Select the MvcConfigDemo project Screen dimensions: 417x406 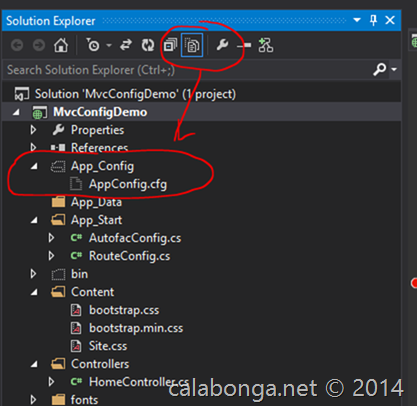pyautogui.click(x=100, y=112)
